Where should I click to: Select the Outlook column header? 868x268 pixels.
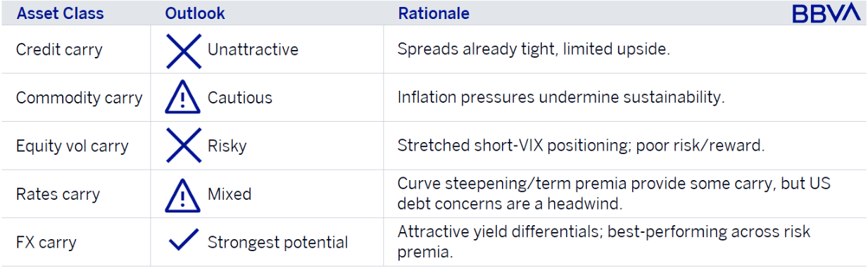click(195, 13)
